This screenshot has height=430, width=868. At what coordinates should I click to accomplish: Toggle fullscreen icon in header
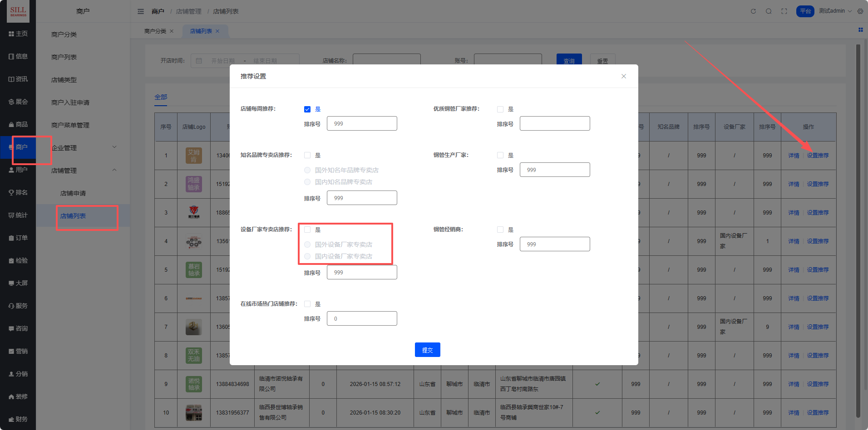[784, 11]
